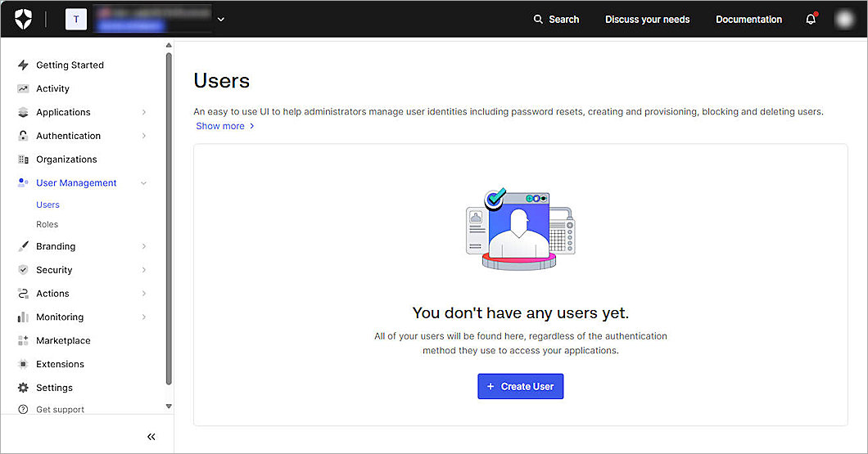868x454 pixels.
Task: Open the user profile avatar
Action: [845, 20]
